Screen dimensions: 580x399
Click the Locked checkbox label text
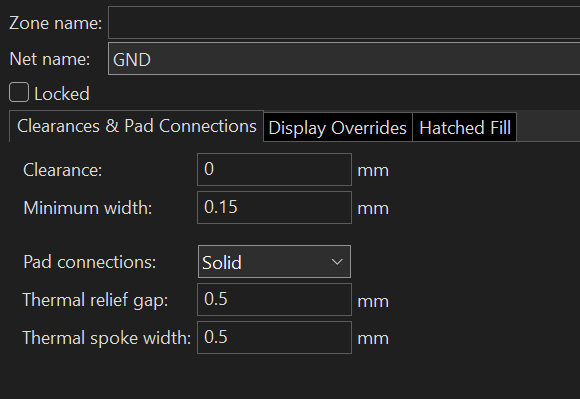point(62,94)
